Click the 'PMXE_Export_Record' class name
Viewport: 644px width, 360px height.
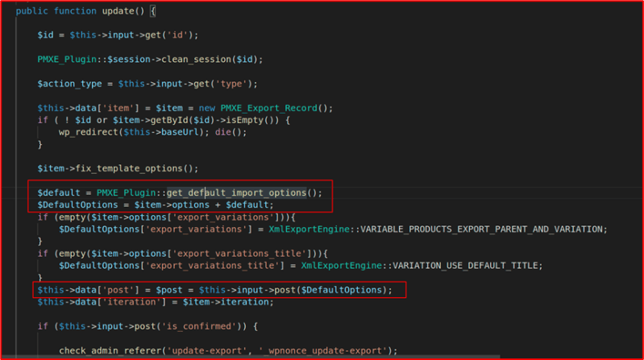268,108
